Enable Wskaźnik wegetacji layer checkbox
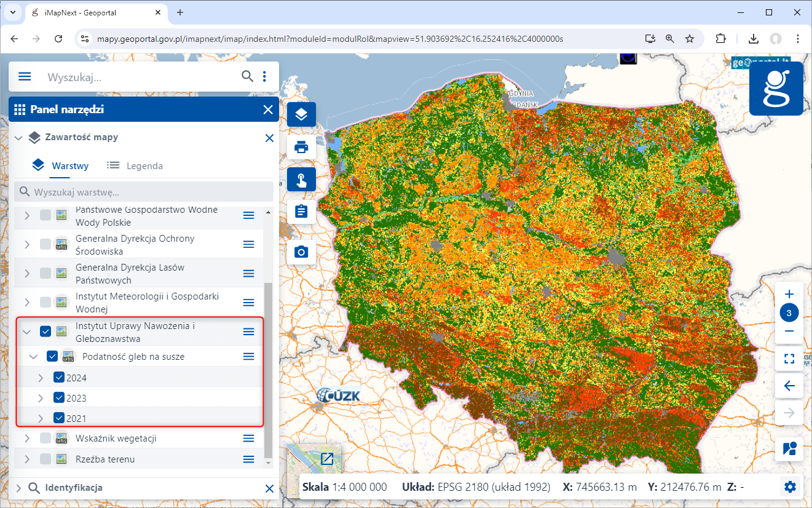812x508 pixels. click(x=45, y=439)
